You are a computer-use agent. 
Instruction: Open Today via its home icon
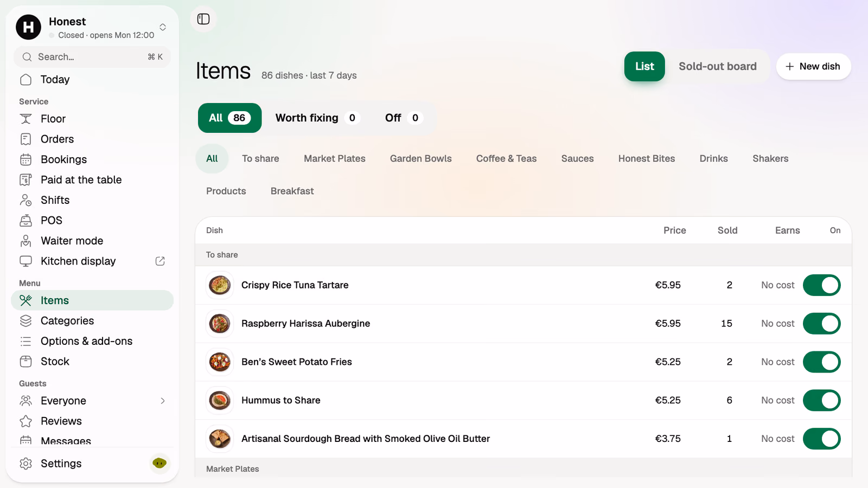(x=25, y=80)
